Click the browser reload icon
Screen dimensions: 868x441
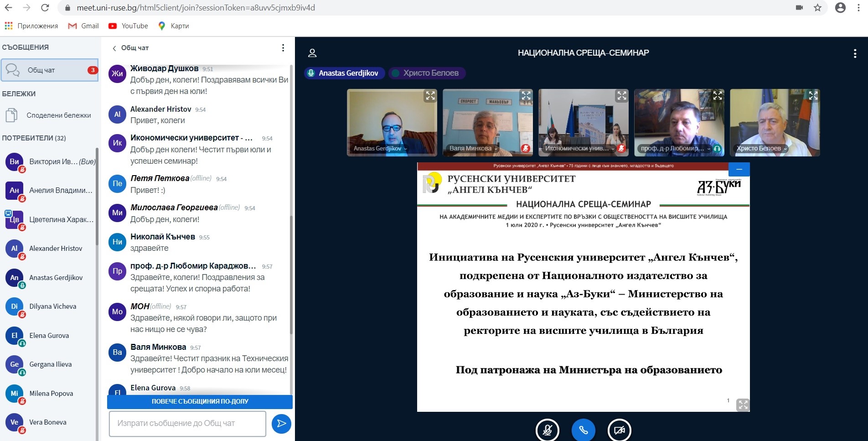45,8
